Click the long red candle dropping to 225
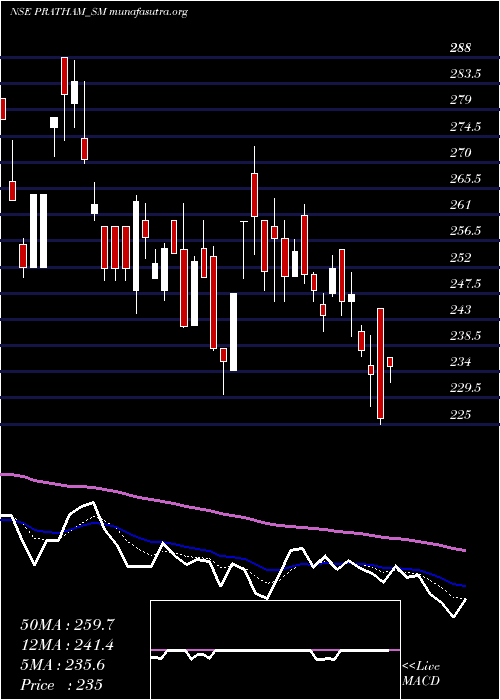 click(380, 363)
